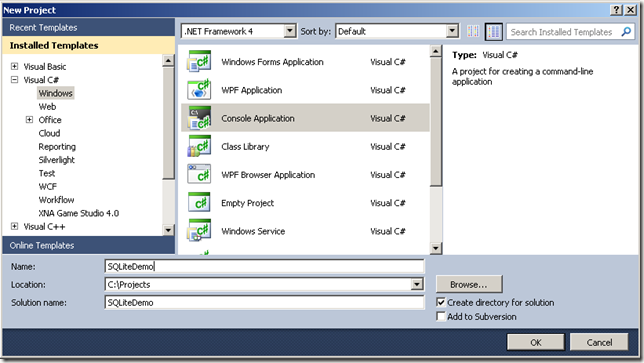Select the Windows Service template icon
Screen dimensions: 644x363
[x=199, y=231]
